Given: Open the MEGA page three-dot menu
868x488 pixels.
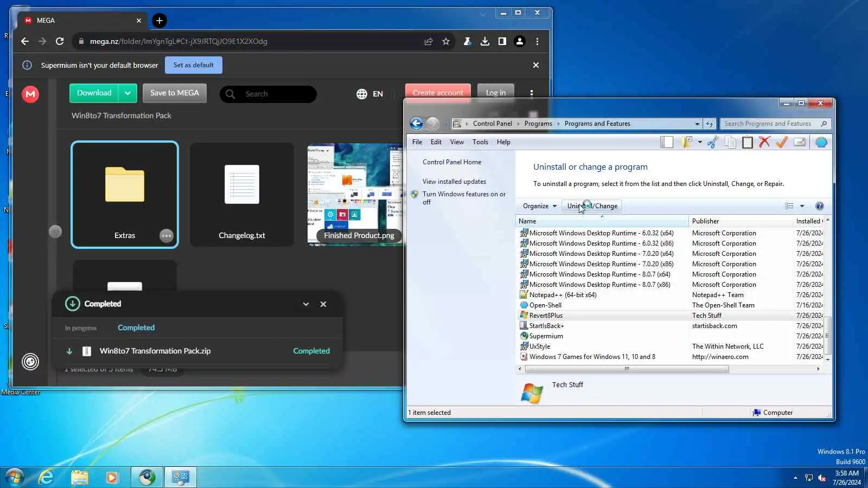Looking at the screenshot, I should pos(532,93).
